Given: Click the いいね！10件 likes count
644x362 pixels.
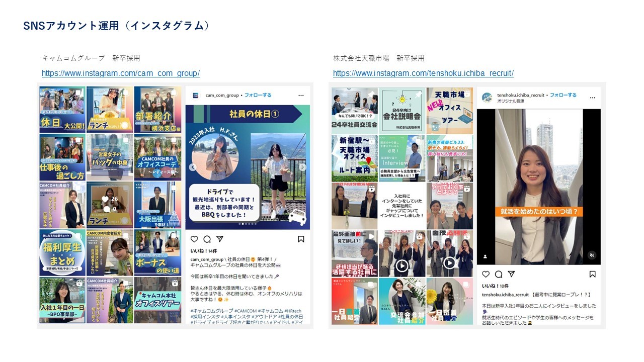Looking at the screenshot, I should point(495,285).
